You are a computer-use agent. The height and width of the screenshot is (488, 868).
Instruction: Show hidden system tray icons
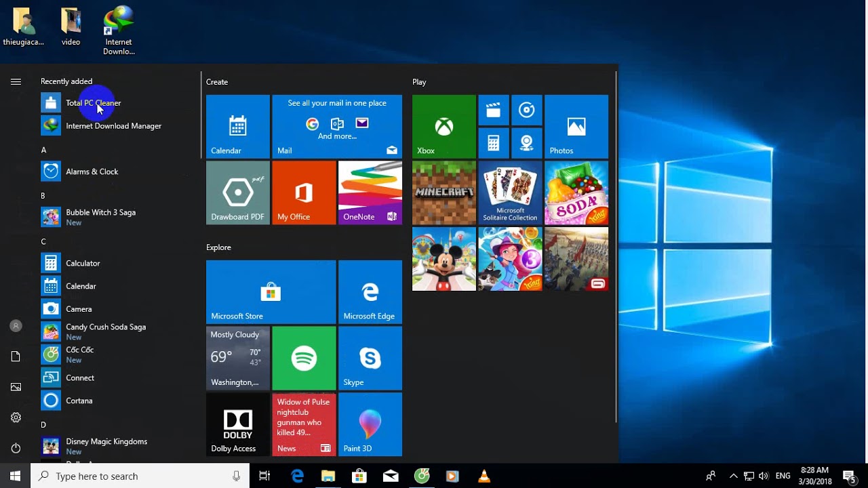733,476
